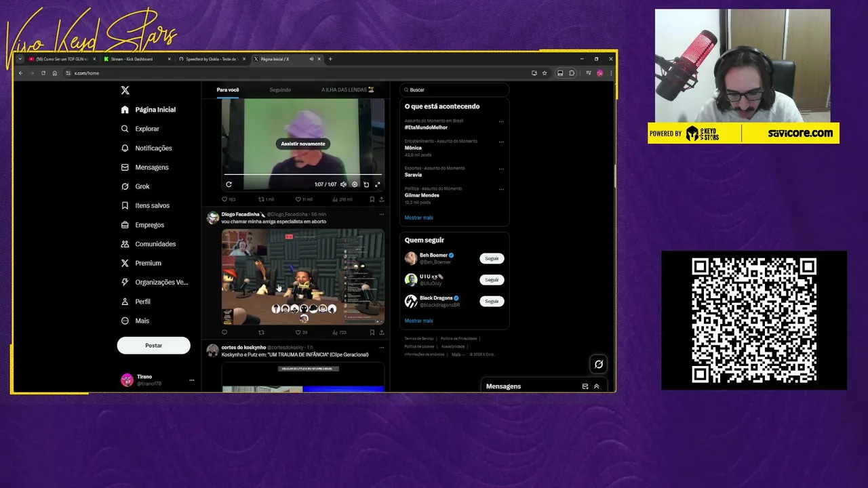Enter video fullscreen mode
Viewport: 868px width, 488px height.
(378, 184)
